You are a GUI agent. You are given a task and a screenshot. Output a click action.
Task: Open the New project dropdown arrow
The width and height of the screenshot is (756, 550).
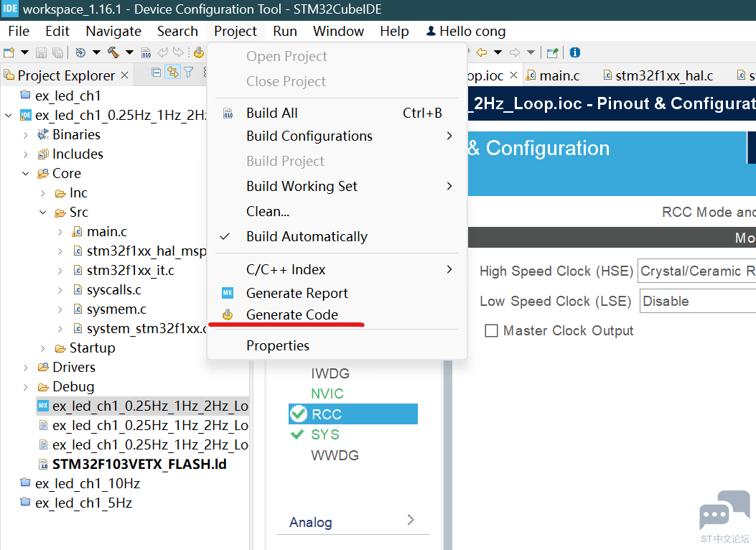point(24,52)
